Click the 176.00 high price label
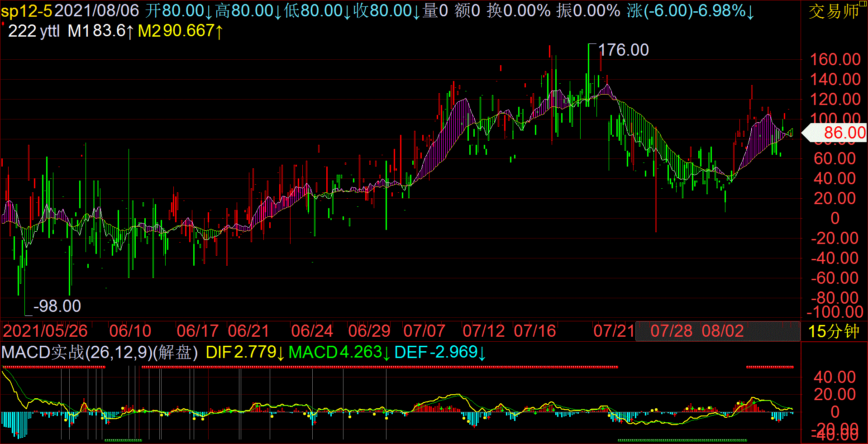The image size is (868, 444). 623,50
